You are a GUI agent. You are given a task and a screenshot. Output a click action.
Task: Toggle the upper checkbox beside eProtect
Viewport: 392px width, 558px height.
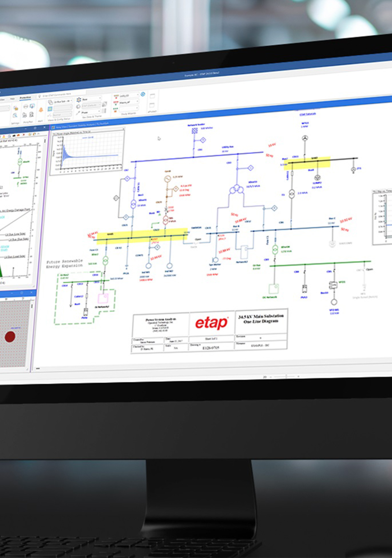152,97
